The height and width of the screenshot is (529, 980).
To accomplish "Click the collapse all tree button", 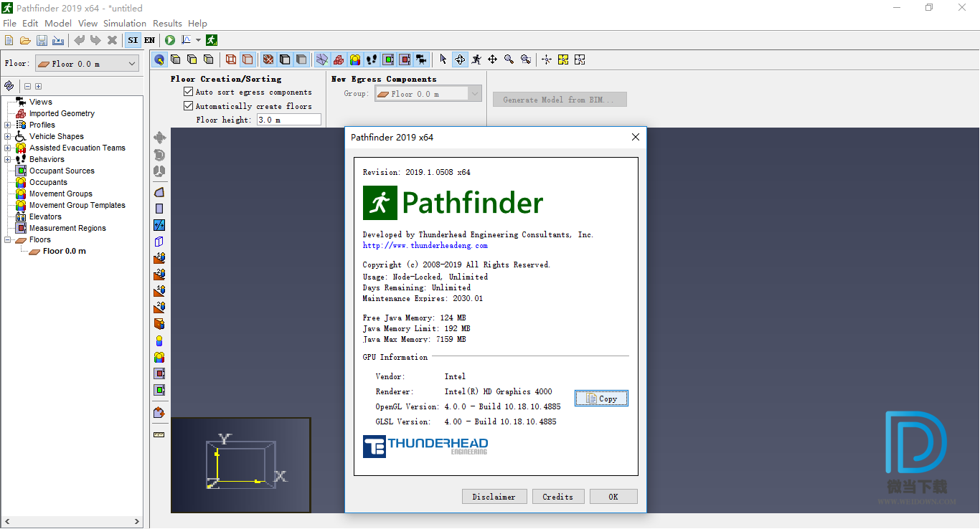I will coord(28,86).
